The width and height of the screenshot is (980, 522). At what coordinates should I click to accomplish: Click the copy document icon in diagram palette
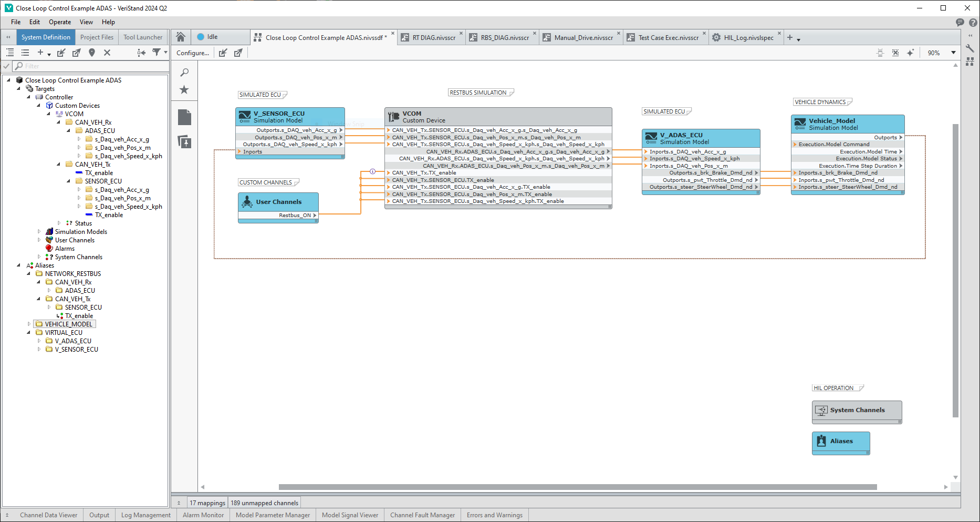pyautogui.click(x=184, y=142)
